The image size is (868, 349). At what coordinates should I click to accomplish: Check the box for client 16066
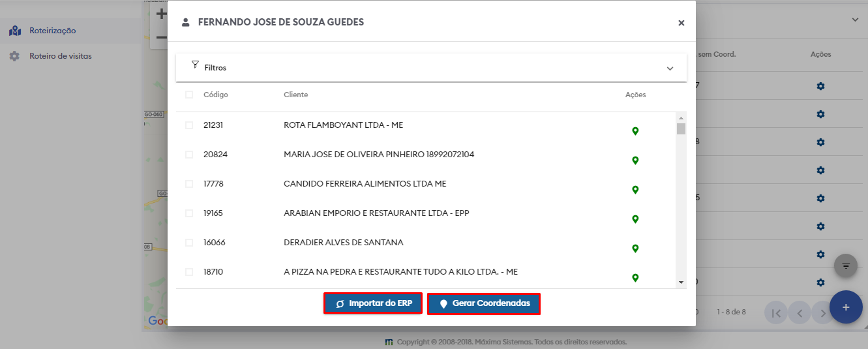pos(189,243)
